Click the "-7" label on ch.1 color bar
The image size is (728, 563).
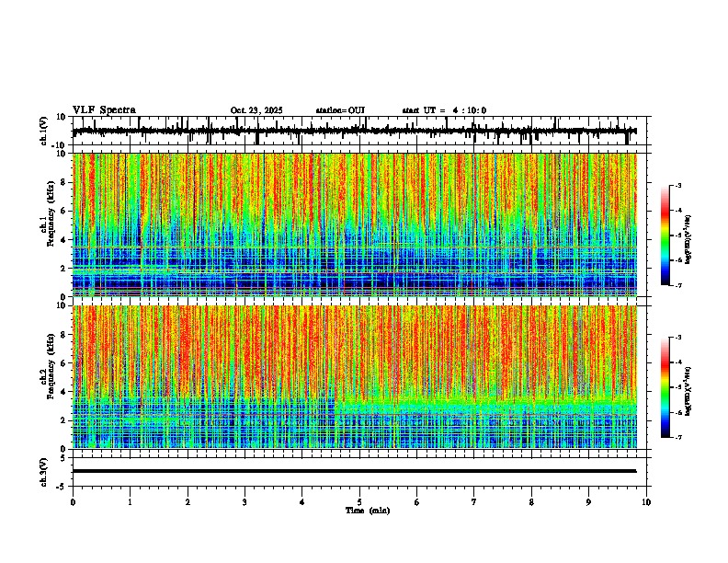click(677, 285)
